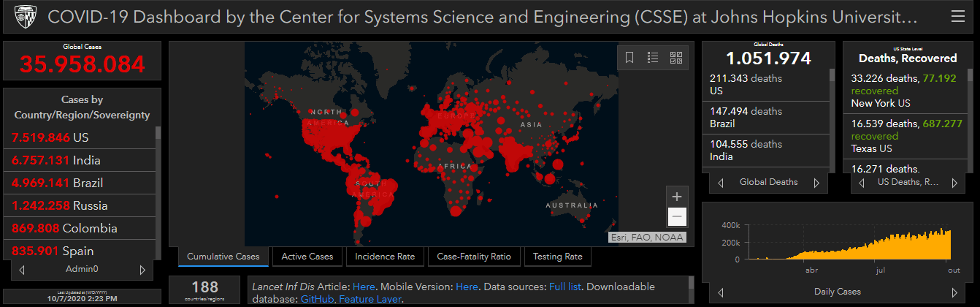Previous arrow beside Daily Cases chart
This screenshot has height=307, width=980.
coord(721,292)
